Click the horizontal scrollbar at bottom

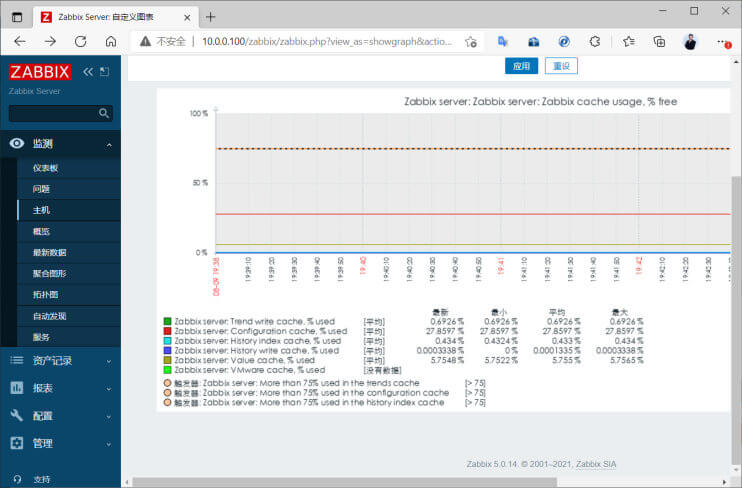click(x=344, y=482)
